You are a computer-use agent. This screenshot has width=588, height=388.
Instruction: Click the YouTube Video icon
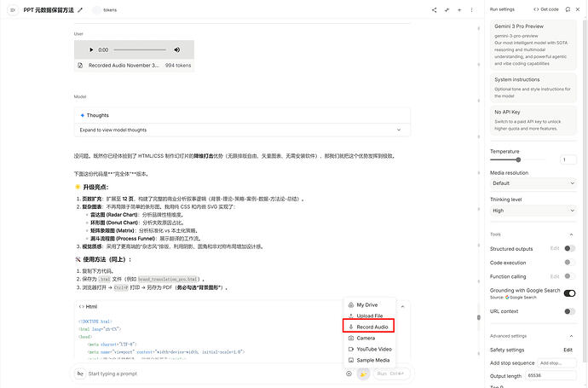coord(351,349)
